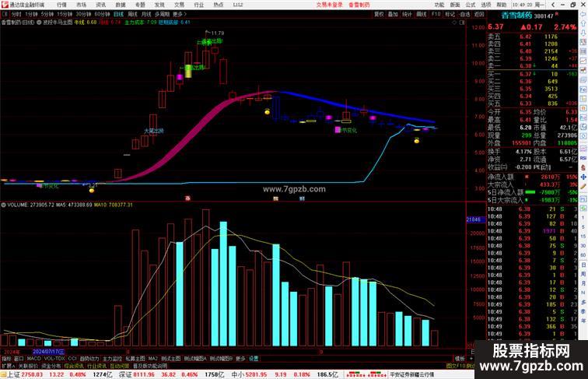Image resolution: width=588 pixels, height=379 pixels.
Task: Select the MACD indicator tab
Action: click(33, 359)
